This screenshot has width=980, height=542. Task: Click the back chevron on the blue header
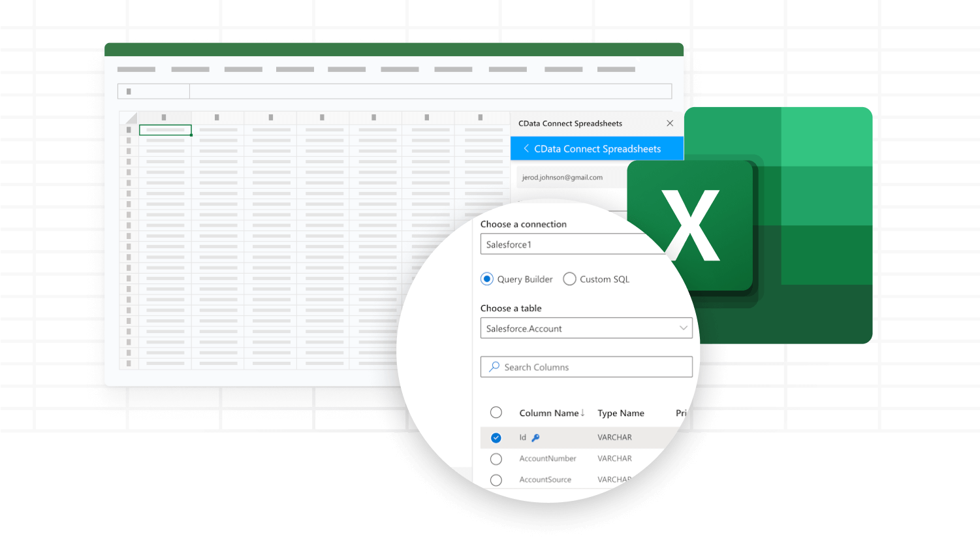pyautogui.click(x=526, y=148)
